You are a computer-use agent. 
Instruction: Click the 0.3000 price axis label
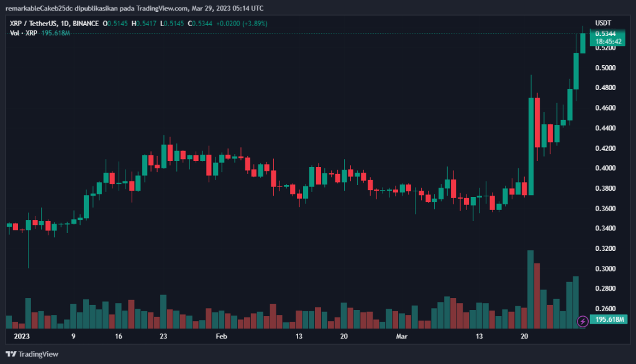[606, 269]
